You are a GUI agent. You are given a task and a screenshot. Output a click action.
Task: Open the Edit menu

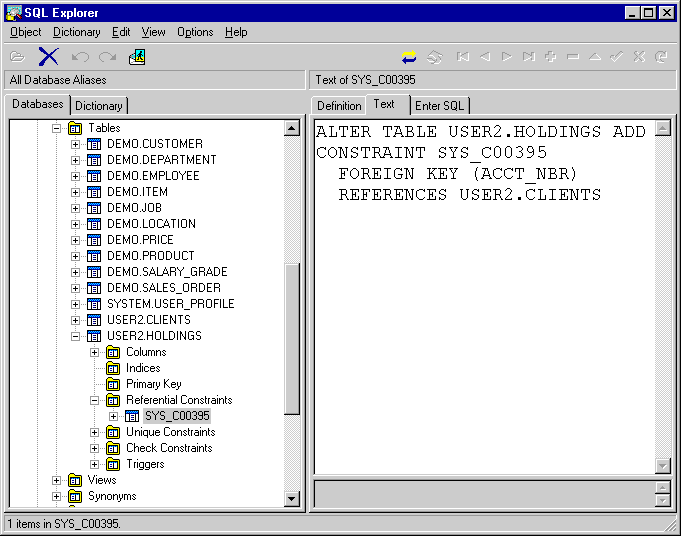pyautogui.click(x=121, y=32)
